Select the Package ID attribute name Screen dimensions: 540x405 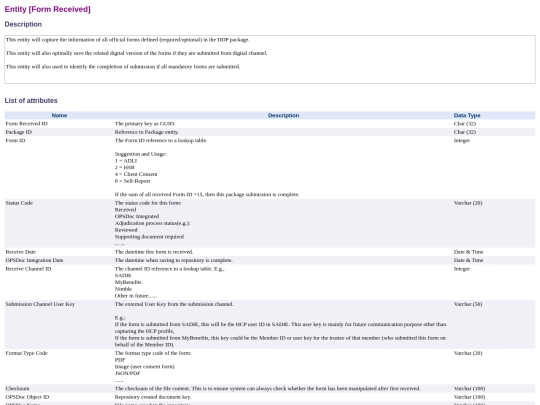(x=19, y=132)
